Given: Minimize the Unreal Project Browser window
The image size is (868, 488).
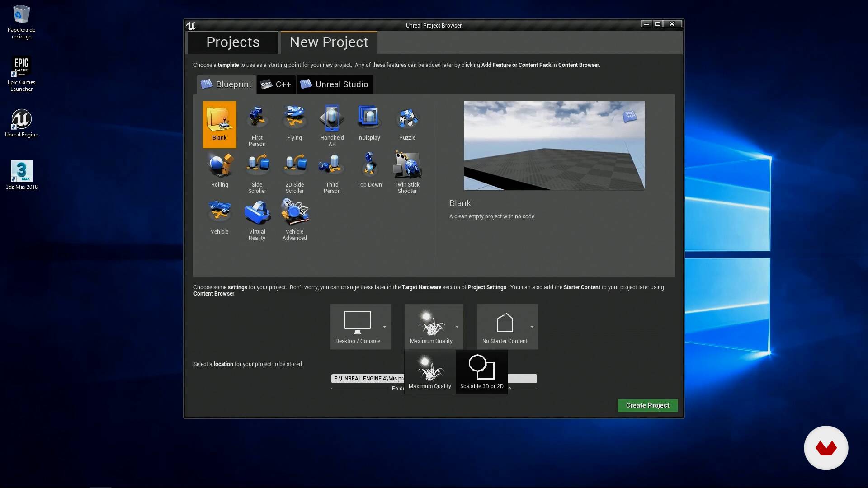Looking at the screenshot, I should click(x=646, y=24).
